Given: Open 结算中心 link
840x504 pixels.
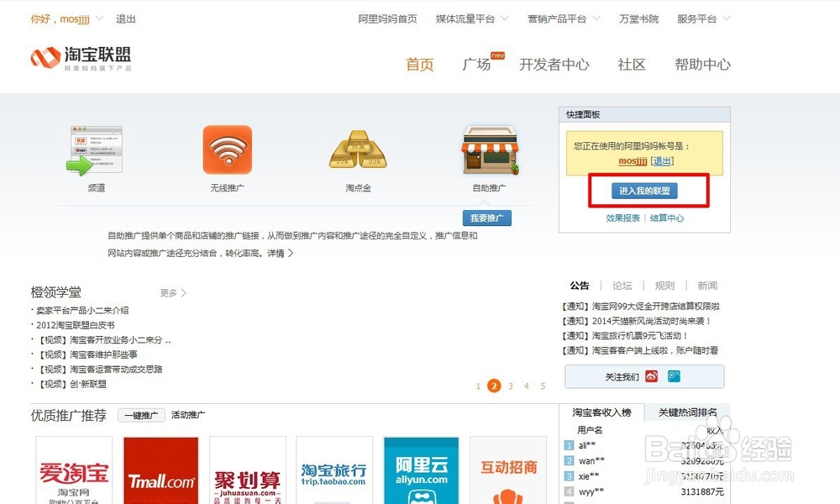Looking at the screenshot, I should pos(667,218).
